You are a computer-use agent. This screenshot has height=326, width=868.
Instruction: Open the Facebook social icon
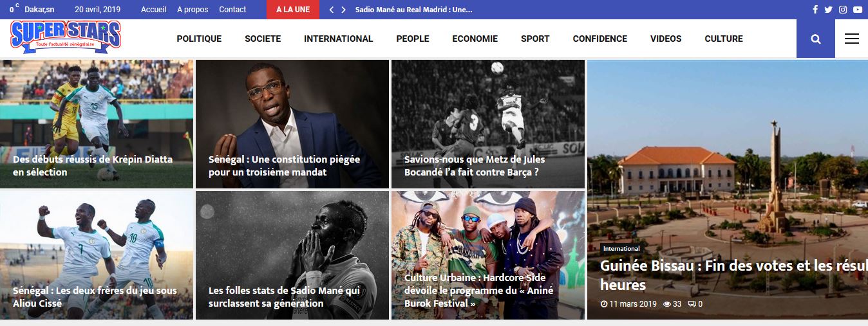(815, 10)
